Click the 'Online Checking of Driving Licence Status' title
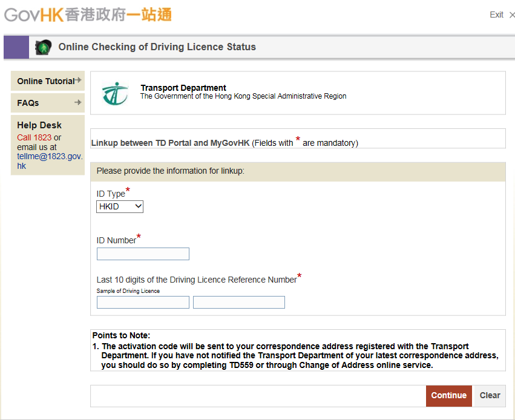This screenshot has width=515, height=420. tap(157, 47)
